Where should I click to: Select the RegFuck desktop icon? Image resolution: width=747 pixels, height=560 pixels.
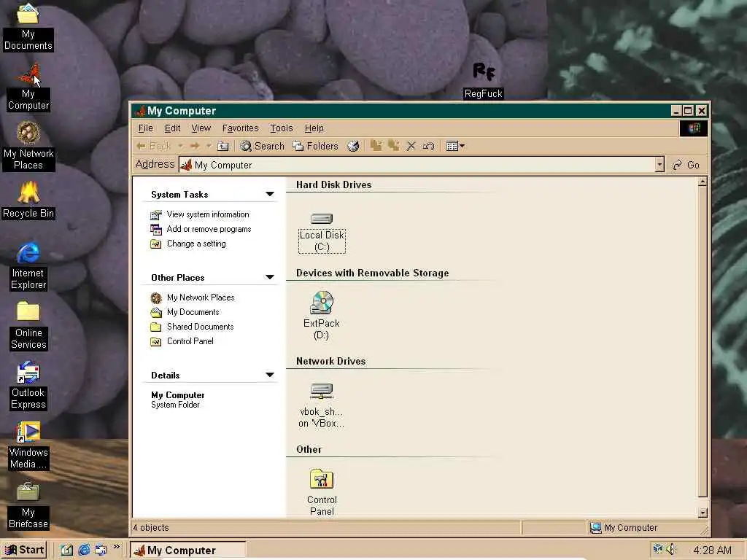[484, 80]
